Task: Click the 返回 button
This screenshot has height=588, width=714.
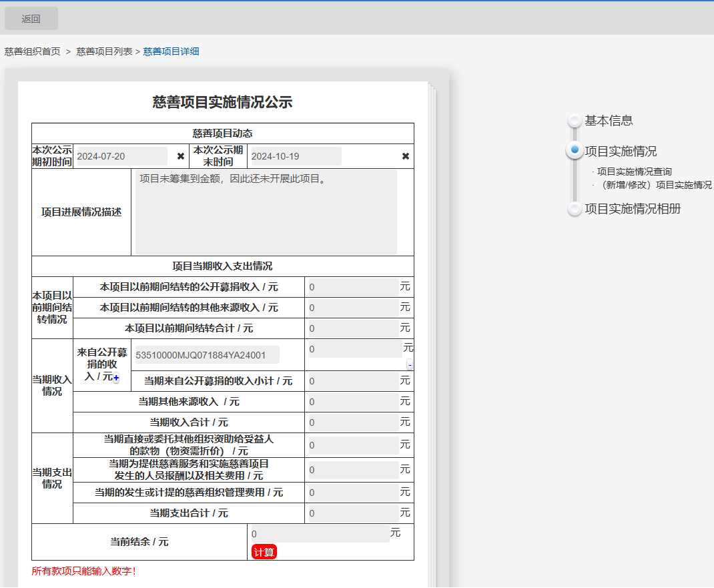Action: tap(31, 19)
